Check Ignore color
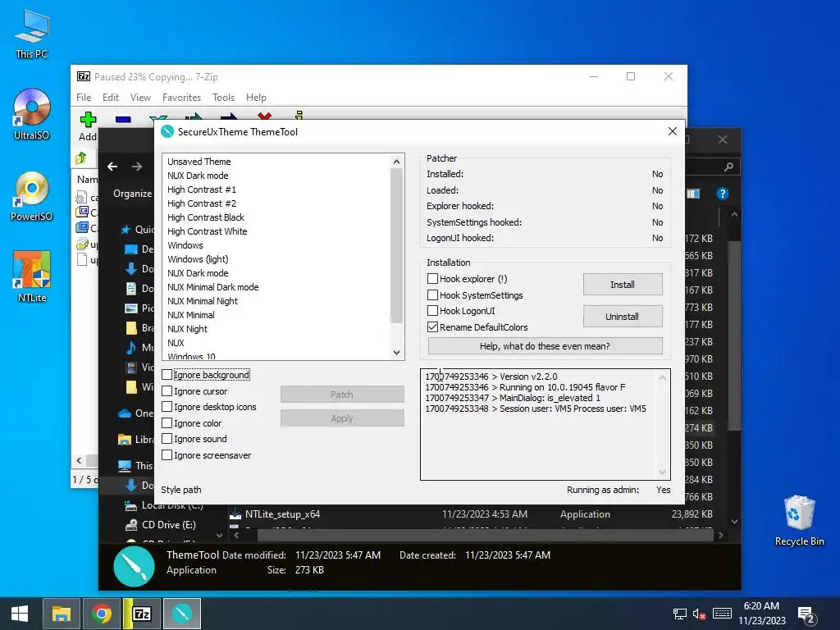The image size is (840, 630). pyautogui.click(x=167, y=423)
